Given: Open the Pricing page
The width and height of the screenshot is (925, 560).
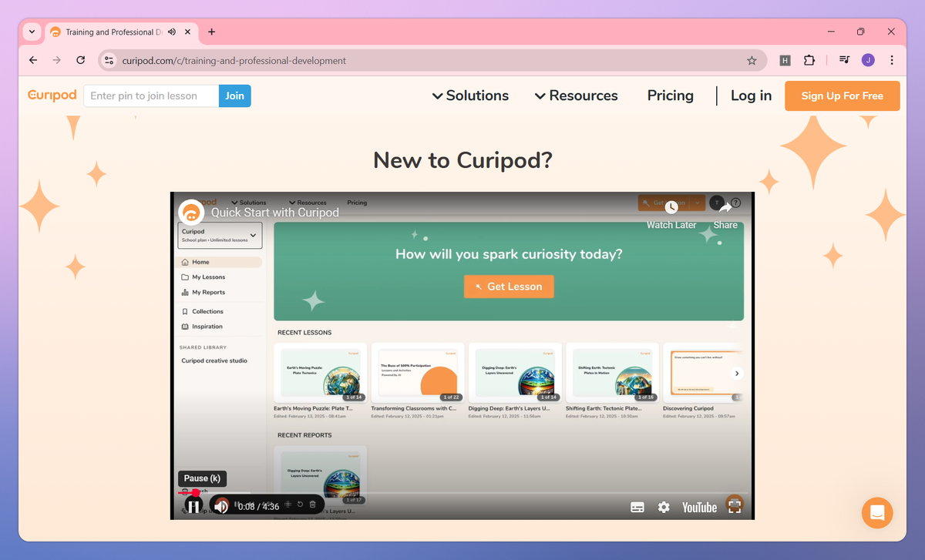Looking at the screenshot, I should tap(671, 96).
